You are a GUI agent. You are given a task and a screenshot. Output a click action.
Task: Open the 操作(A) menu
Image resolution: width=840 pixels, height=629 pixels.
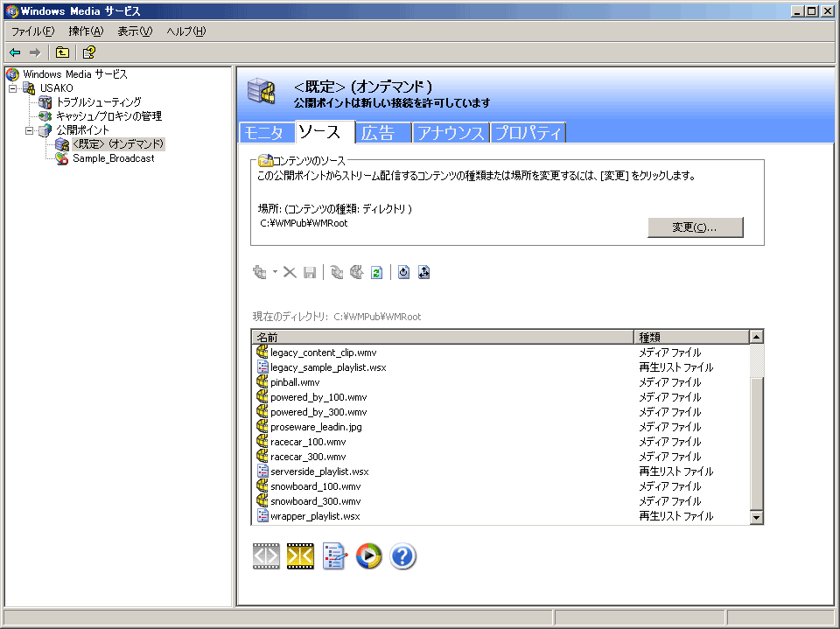pos(86,31)
